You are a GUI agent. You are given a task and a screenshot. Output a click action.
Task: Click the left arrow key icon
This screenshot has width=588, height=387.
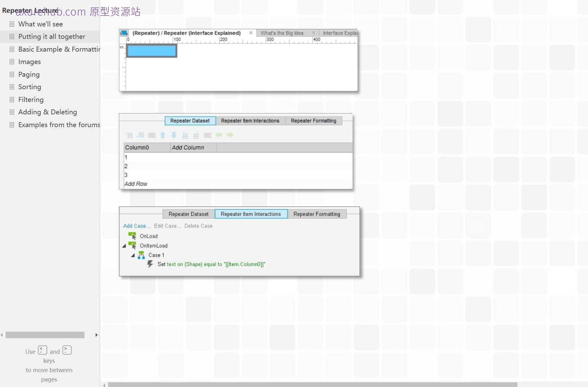pyautogui.click(x=43, y=350)
